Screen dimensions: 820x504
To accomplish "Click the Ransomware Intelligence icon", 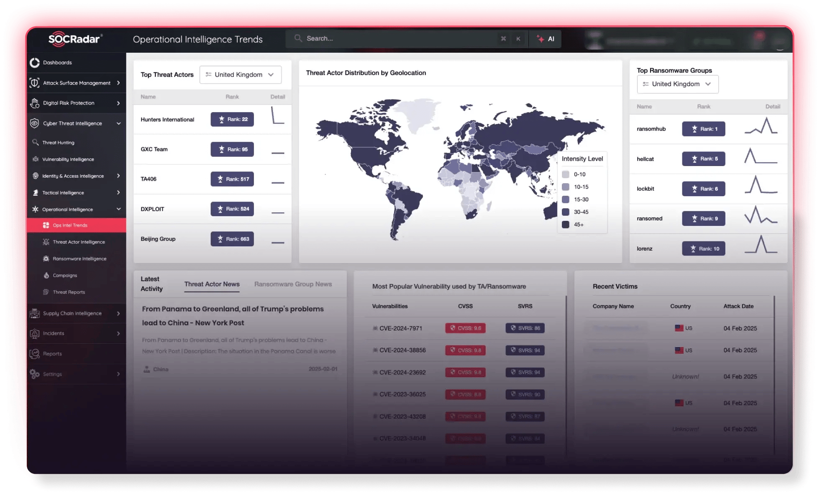I will [46, 259].
